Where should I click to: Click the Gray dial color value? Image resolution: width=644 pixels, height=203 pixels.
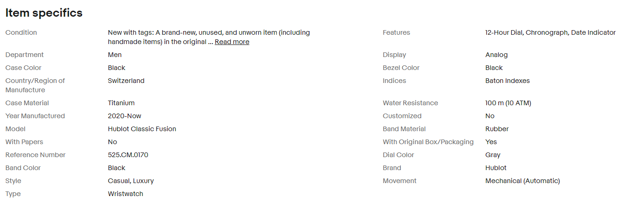tap(493, 155)
